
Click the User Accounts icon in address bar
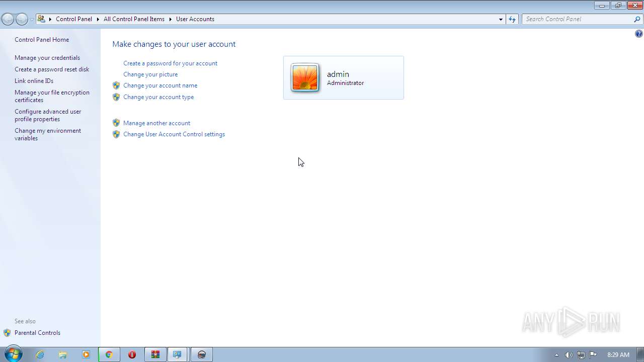tap(41, 19)
